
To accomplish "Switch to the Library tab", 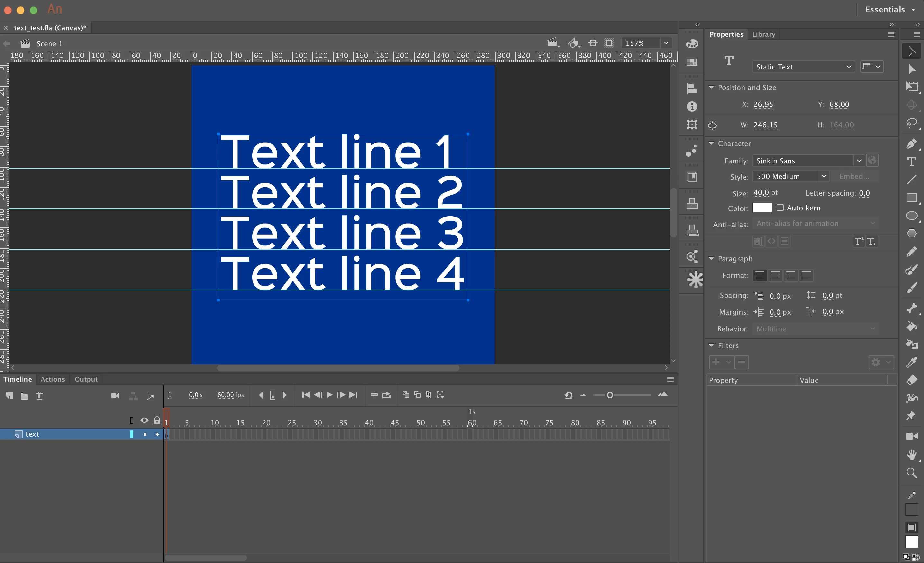I will (x=763, y=34).
